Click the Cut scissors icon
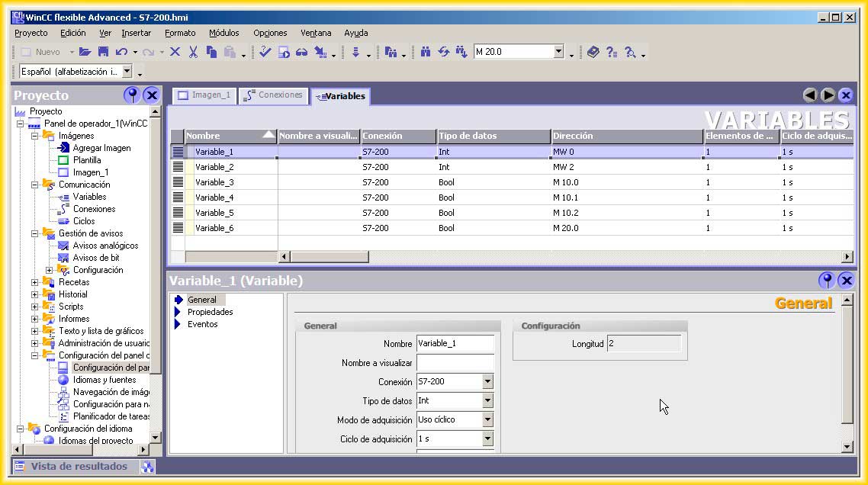 coord(193,52)
